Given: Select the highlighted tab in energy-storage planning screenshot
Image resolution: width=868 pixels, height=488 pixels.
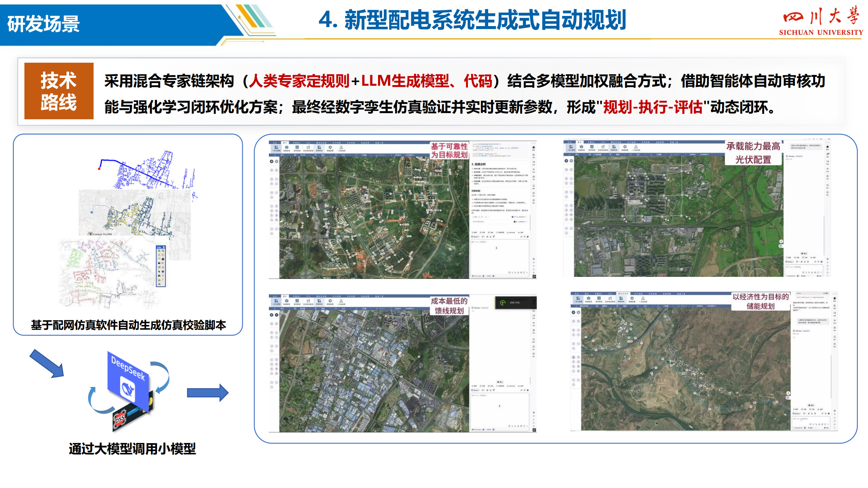Looking at the screenshot, I should pyautogui.click(x=623, y=294).
